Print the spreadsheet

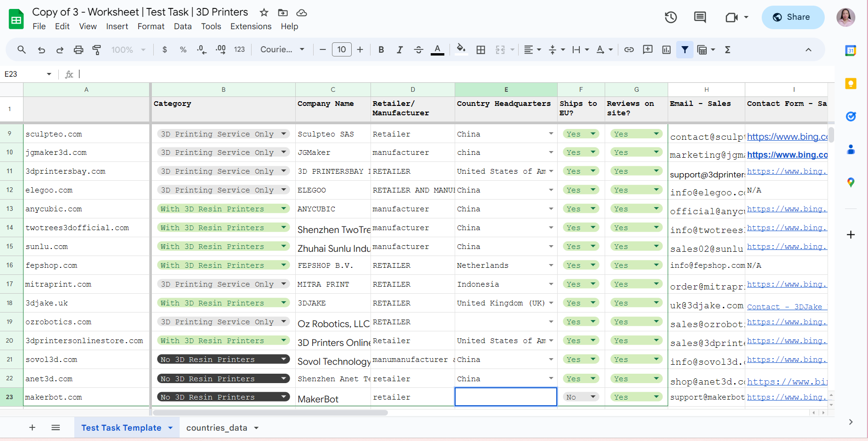tap(79, 49)
